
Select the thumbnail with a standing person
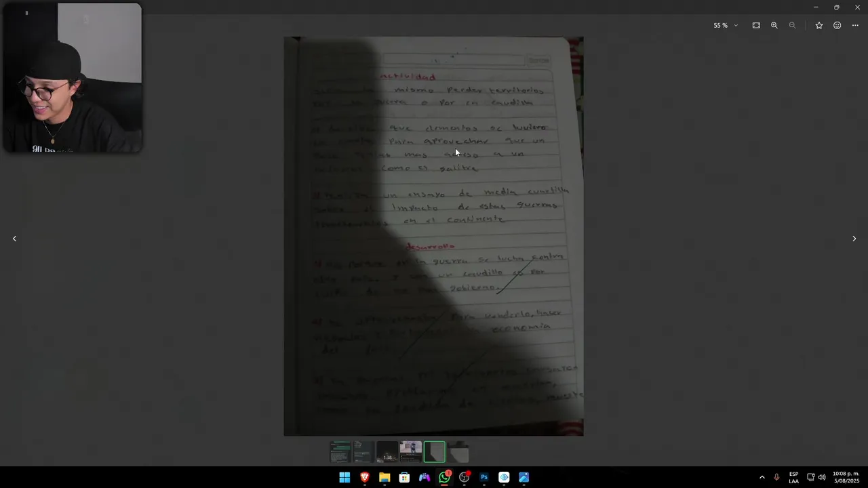click(410, 451)
